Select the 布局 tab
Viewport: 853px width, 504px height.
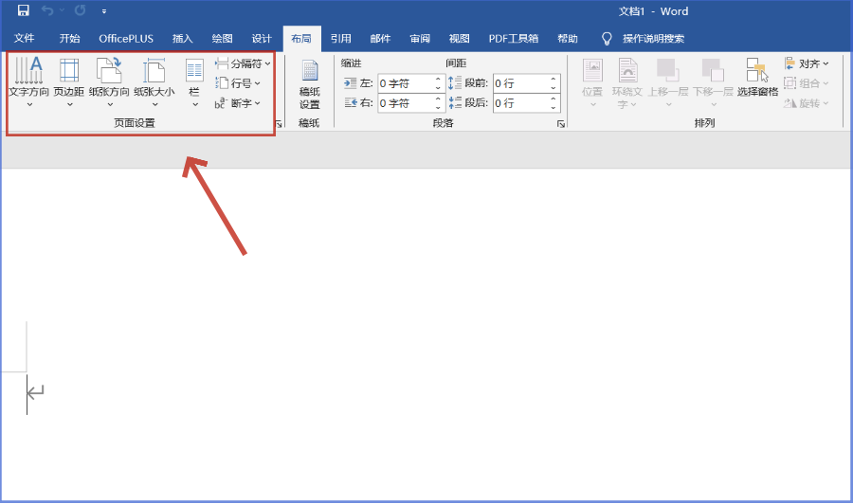click(x=301, y=39)
